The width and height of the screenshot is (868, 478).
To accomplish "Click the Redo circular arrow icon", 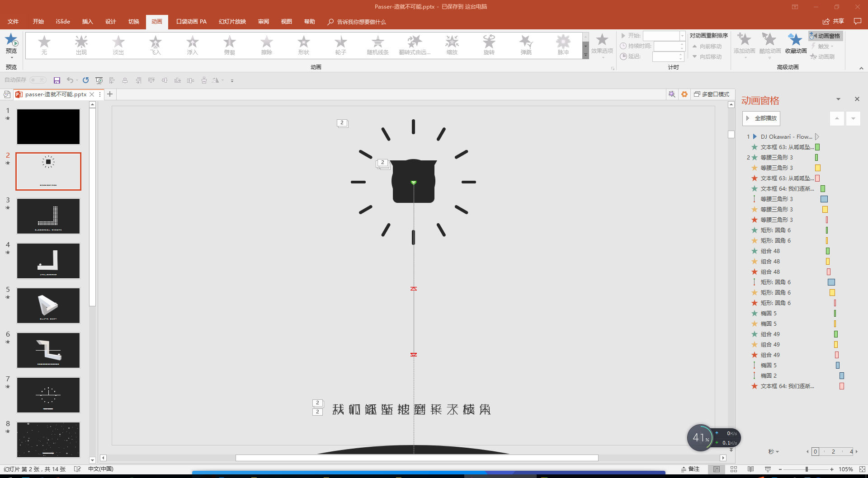I will click(85, 80).
